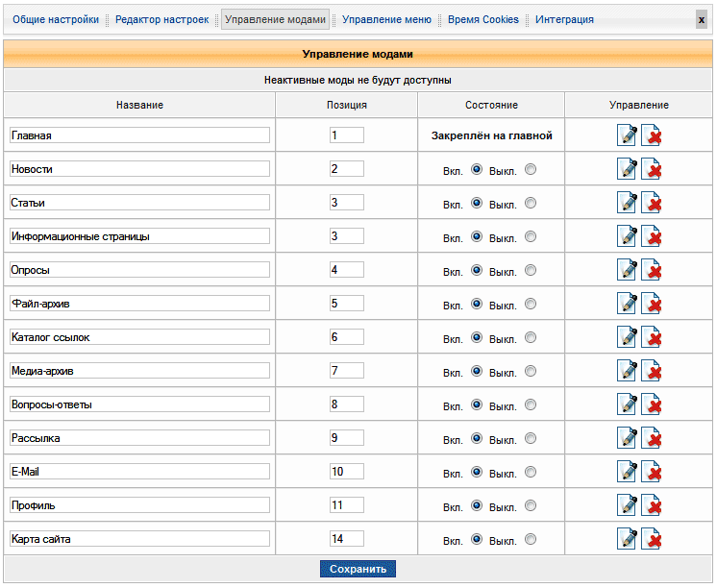The height and width of the screenshot is (588, 717).
Task: Close the settings panel with x
Action: pos(702,19)
